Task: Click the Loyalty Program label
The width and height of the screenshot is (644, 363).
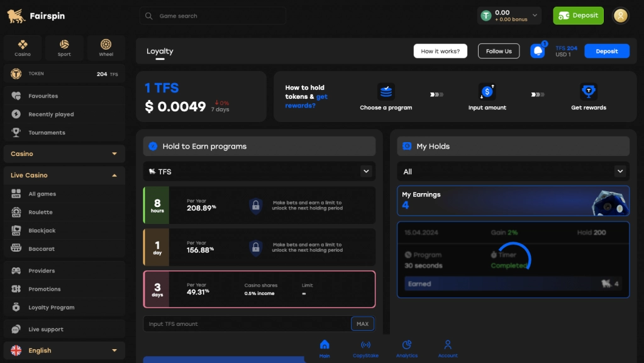Action: point(52,307)
